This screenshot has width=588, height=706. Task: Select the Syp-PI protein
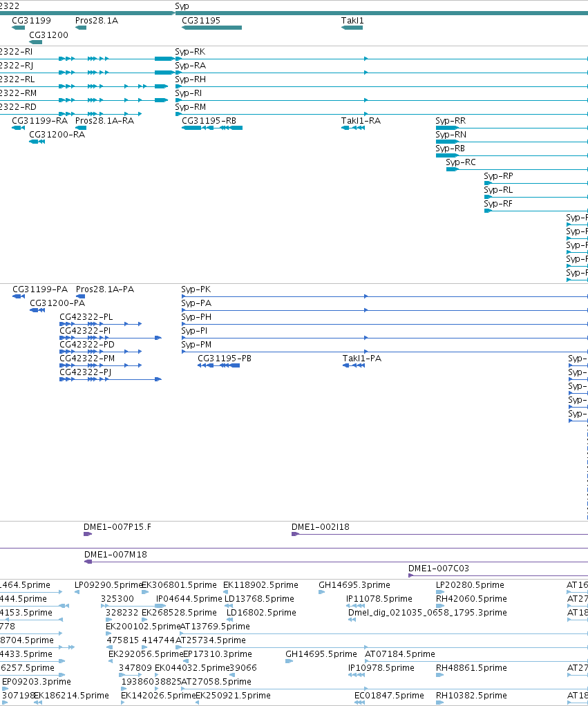(384, 338)
